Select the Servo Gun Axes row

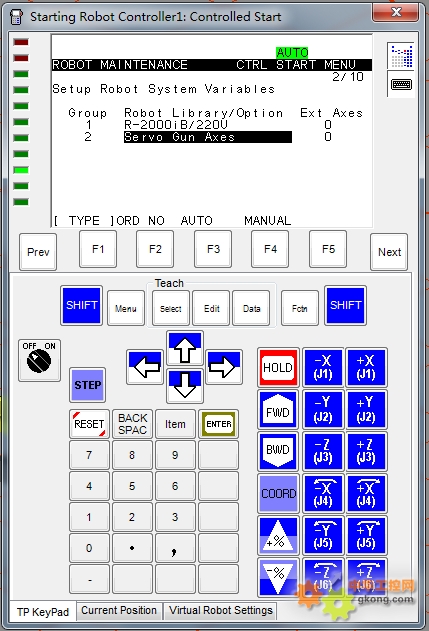pyautogui.click(x=208, y=137)
